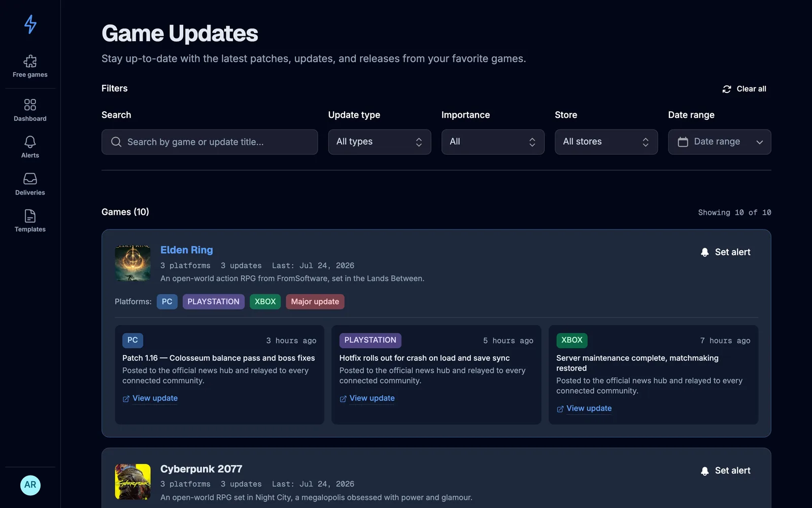
Task: Click the Cyberpunk 2077 cover thumbnail
Action: [133, 482]
